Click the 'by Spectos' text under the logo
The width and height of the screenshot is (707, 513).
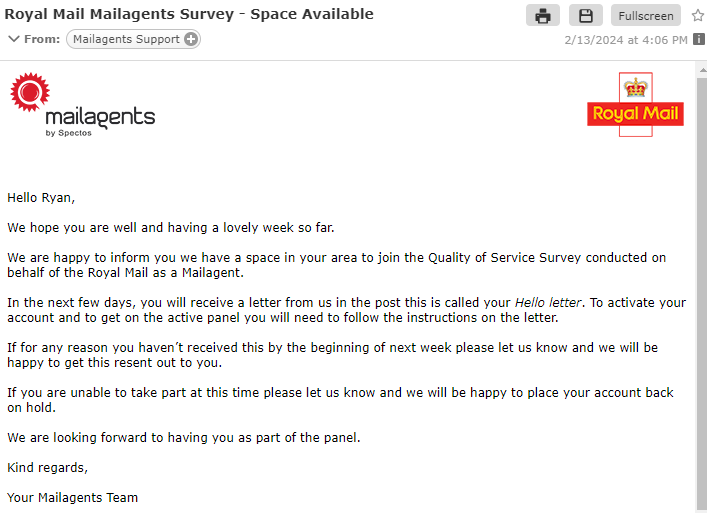69,133
